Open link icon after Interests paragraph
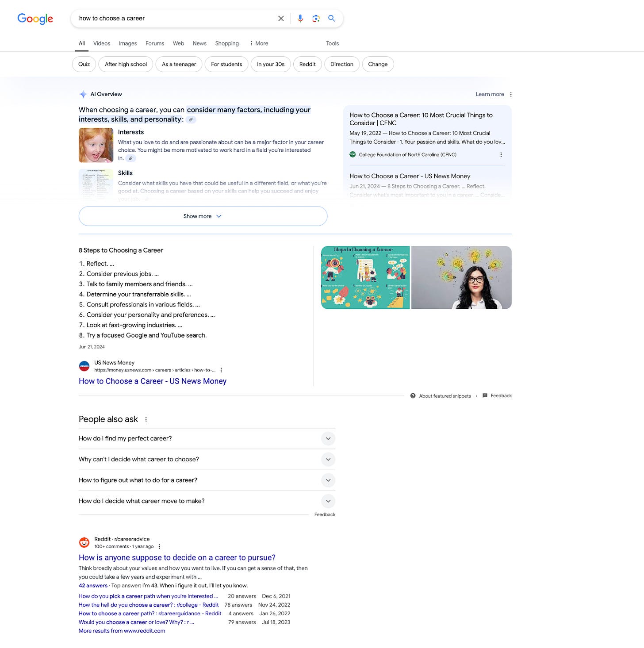The height and width of the screenshot is (648, 644). point(130,158)
